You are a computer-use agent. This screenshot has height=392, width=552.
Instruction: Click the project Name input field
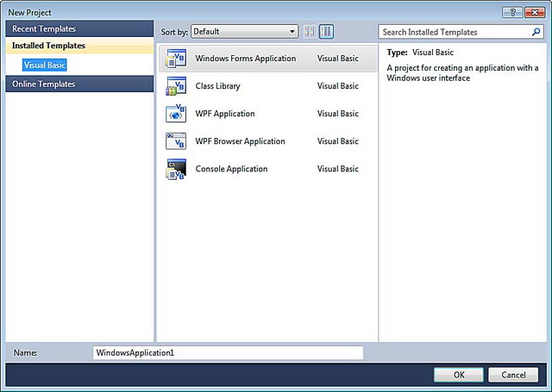[x=228, y=352]
